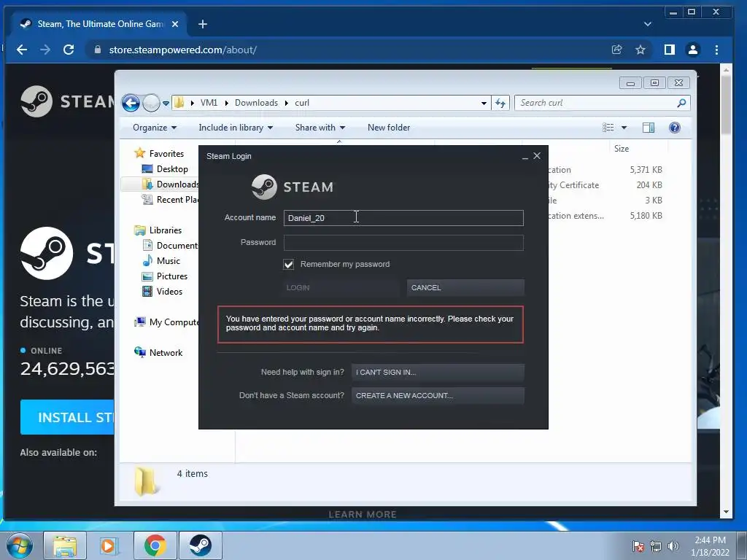Screen dimensions: 747x560
Task: Open Explorer's recent locations dropdown arrow
Action: pos(166,103)
